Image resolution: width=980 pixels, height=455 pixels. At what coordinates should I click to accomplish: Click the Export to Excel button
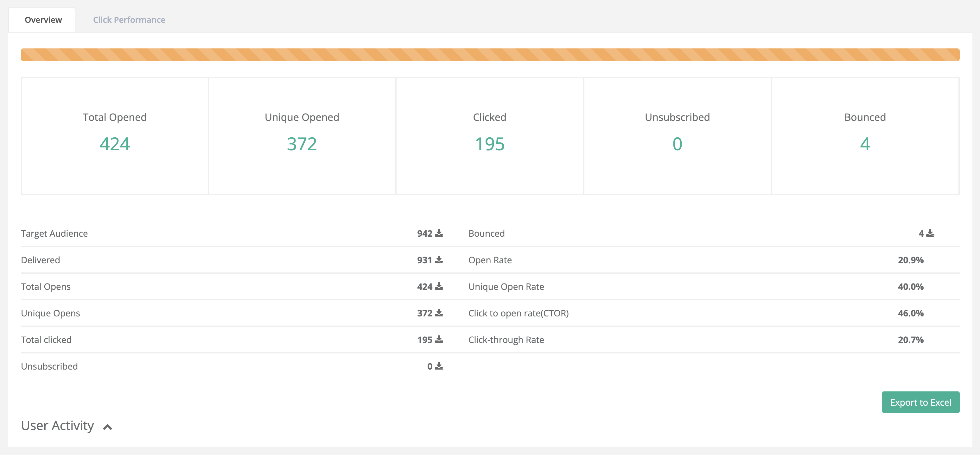tap(920, 402)
